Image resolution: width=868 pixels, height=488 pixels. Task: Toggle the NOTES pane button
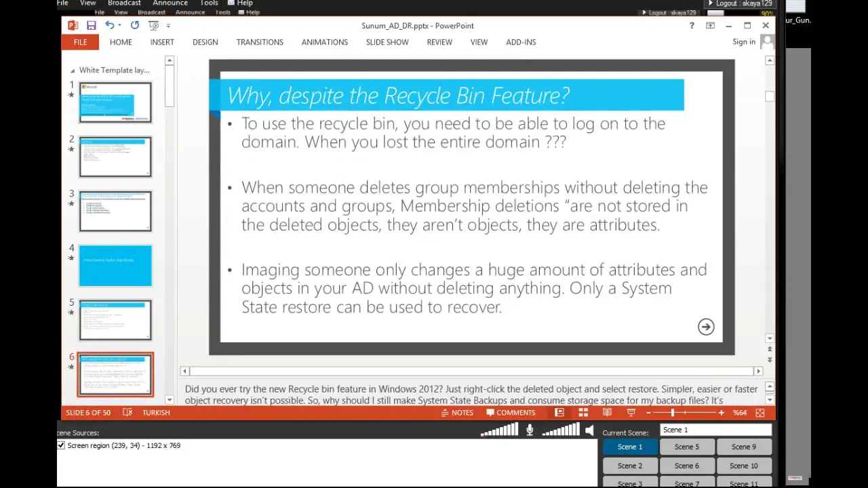click(457, 413)
